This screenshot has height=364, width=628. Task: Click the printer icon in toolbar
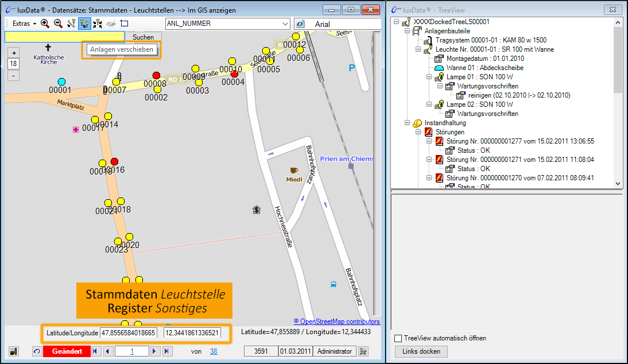click(x=111, y=24)
